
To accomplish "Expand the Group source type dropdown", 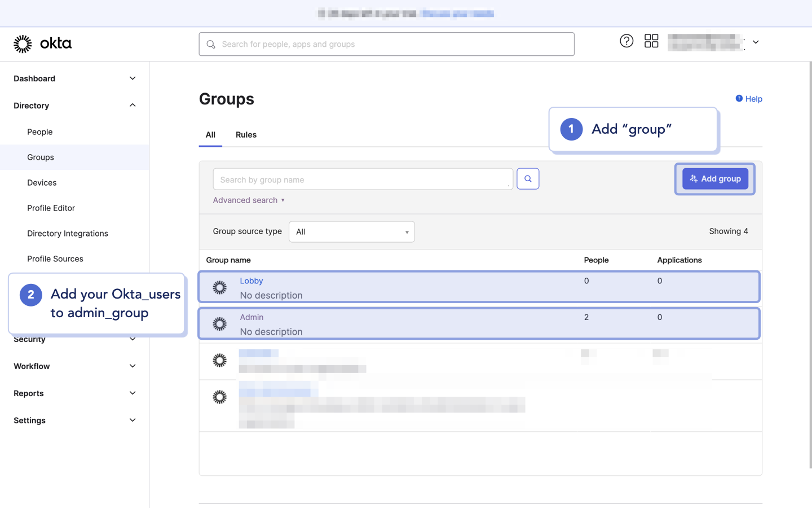I will point(351,231).
